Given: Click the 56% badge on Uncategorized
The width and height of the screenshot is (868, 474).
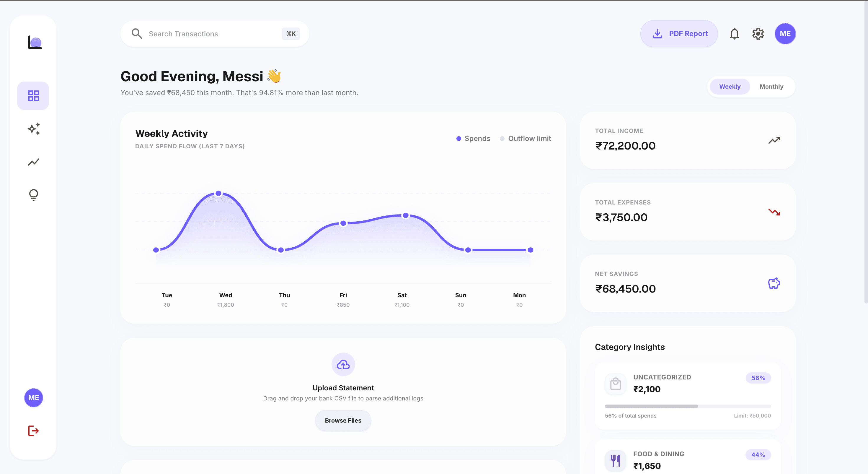Looking at the screenshot, I should (x=758, y=378).
